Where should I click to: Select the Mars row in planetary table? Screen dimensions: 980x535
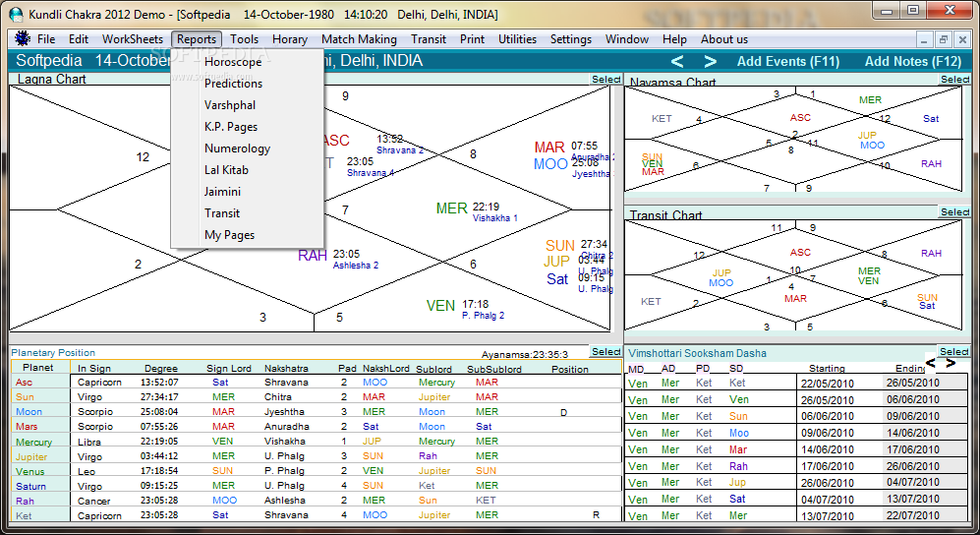[317, 426]
